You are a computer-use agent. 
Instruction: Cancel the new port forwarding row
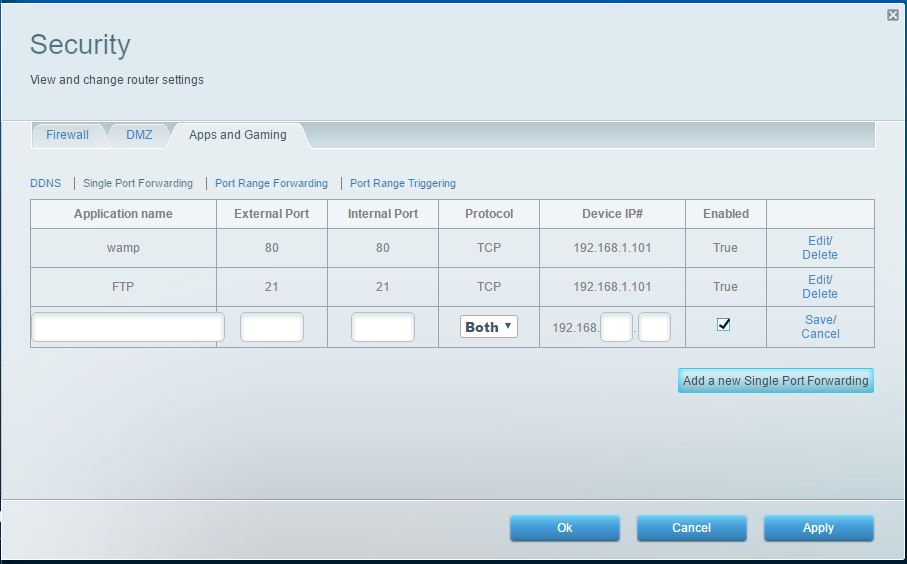coord(820,334)
